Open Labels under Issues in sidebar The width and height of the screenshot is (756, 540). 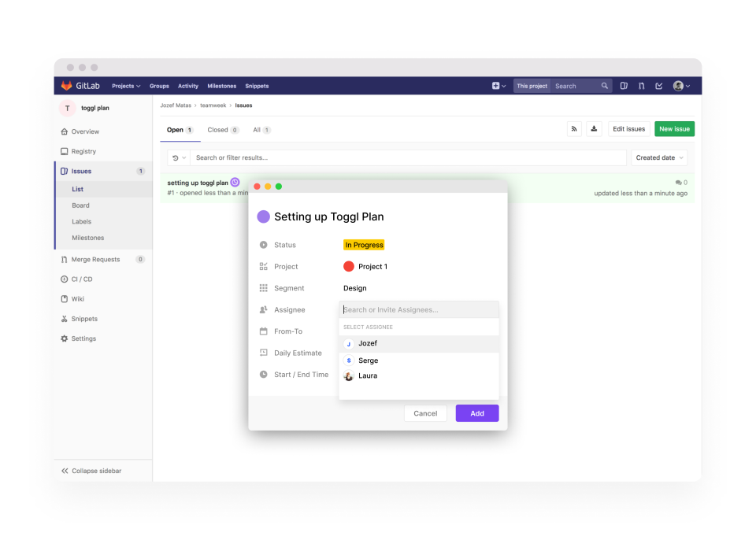coord(81,222)
